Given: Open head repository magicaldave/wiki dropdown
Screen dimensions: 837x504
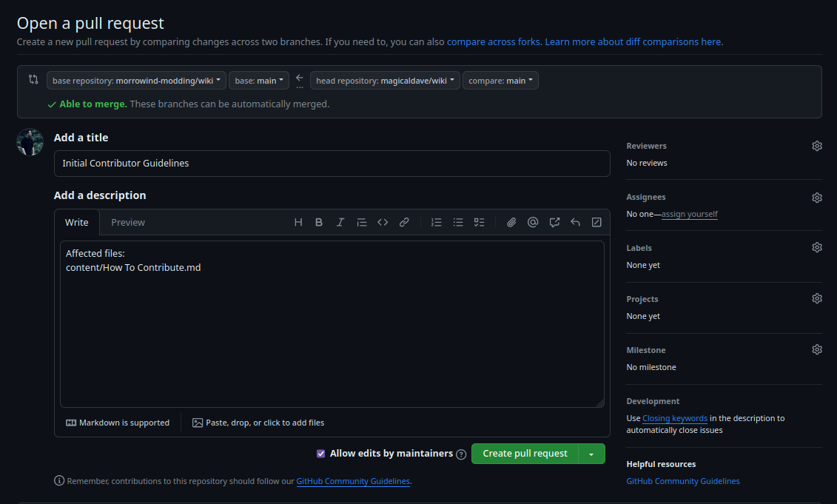Looking at the screenshot, I should [385, 81].
